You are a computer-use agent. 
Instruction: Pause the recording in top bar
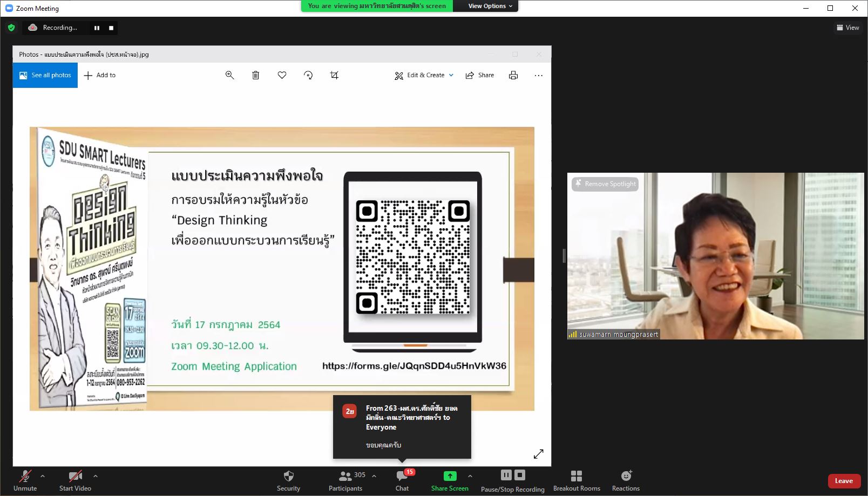97,28
